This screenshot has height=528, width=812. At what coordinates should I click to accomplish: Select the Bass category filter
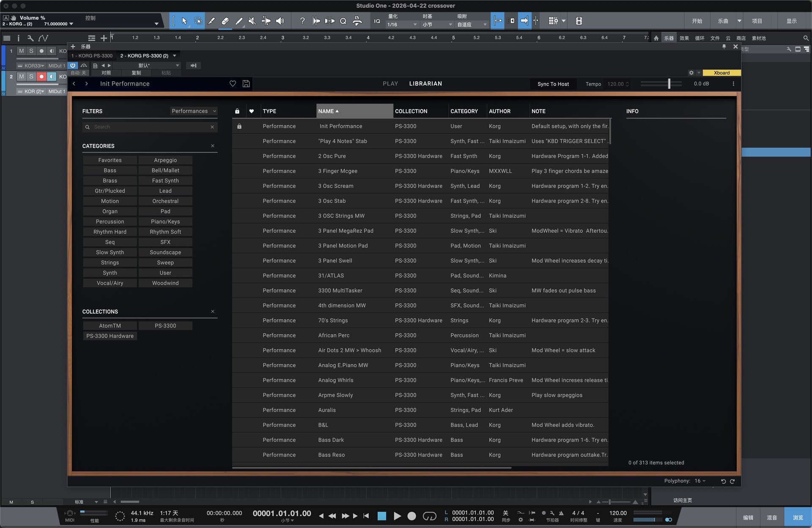110,170
